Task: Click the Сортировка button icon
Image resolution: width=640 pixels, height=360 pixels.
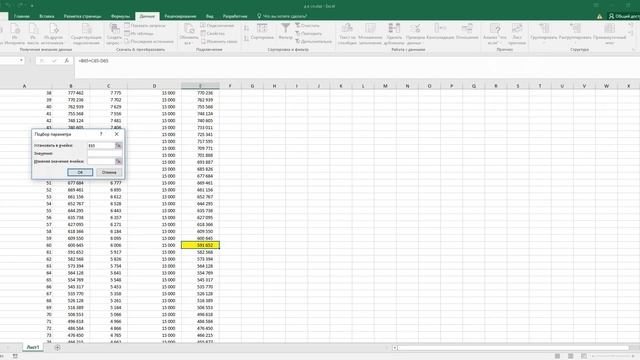Action: click(x=262, y=31)
